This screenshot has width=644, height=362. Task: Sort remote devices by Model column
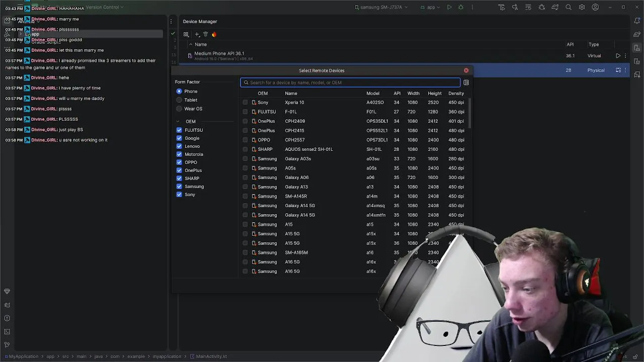pos(373,94)
